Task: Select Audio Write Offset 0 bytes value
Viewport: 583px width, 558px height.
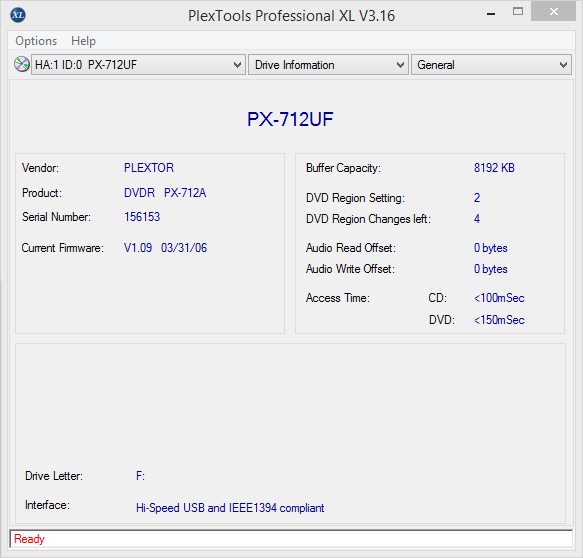Action: pos(490,269)
